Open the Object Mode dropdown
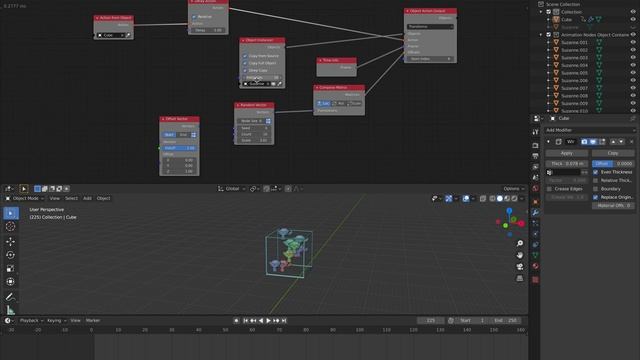The width and height of the screenshot is (640, 360). click(25, 198)
